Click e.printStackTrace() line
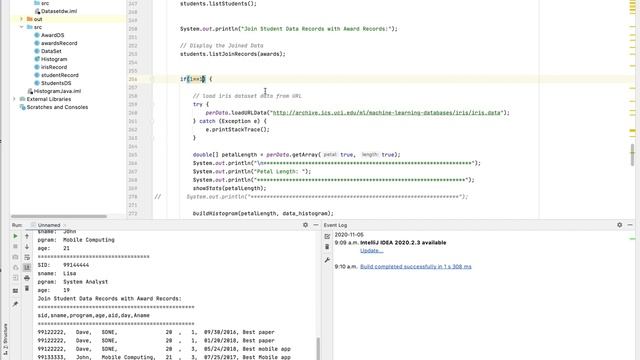The width and height of the screenshot is (640, 360). pos(238,129)
